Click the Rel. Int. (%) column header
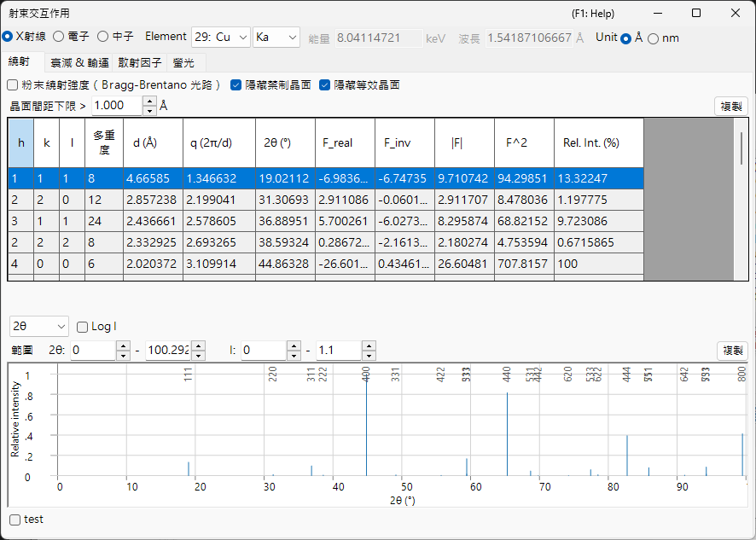The image size is (756, 540). pos(599,143)
